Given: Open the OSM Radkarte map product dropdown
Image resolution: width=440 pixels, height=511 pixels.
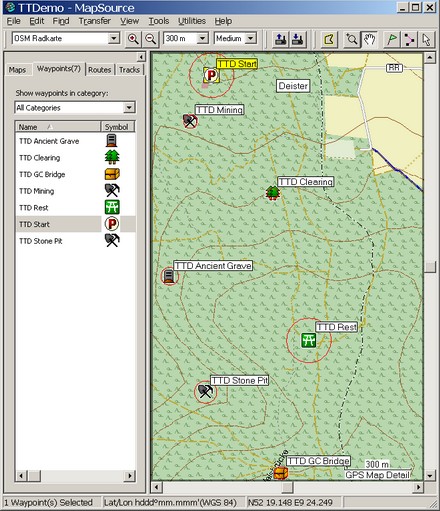Looking at the screenshot, I should [x=114, y=38].
